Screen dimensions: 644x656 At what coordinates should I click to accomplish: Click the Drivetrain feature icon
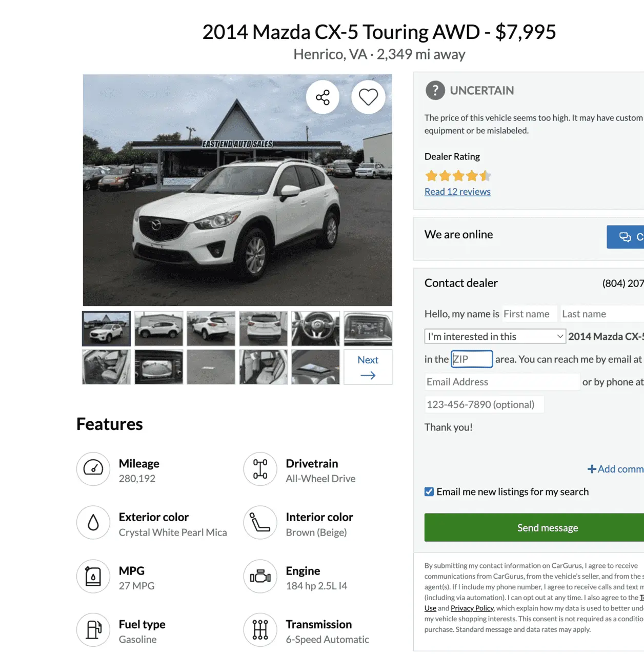pyautogui.click(x=260, y=468)
